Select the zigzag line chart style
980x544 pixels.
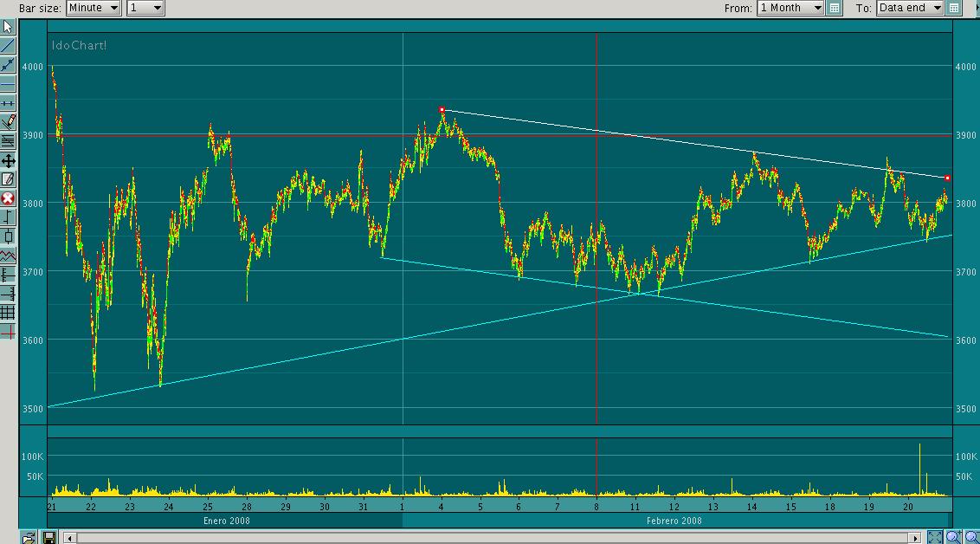coord(8,256)
